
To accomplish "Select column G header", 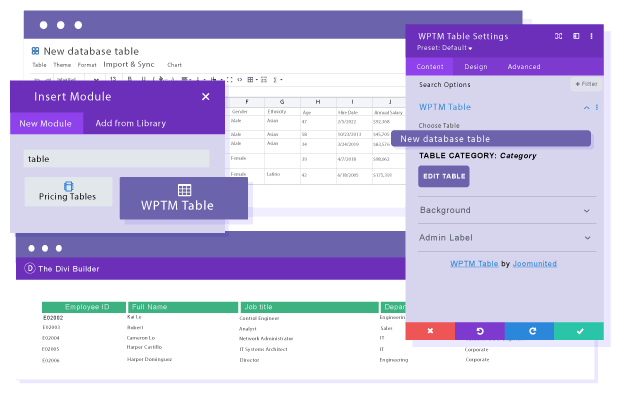I will 282,102.
